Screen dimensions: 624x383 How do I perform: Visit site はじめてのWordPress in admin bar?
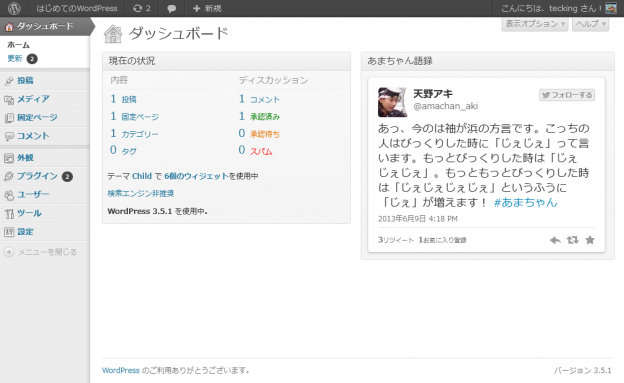coord(77,8)
